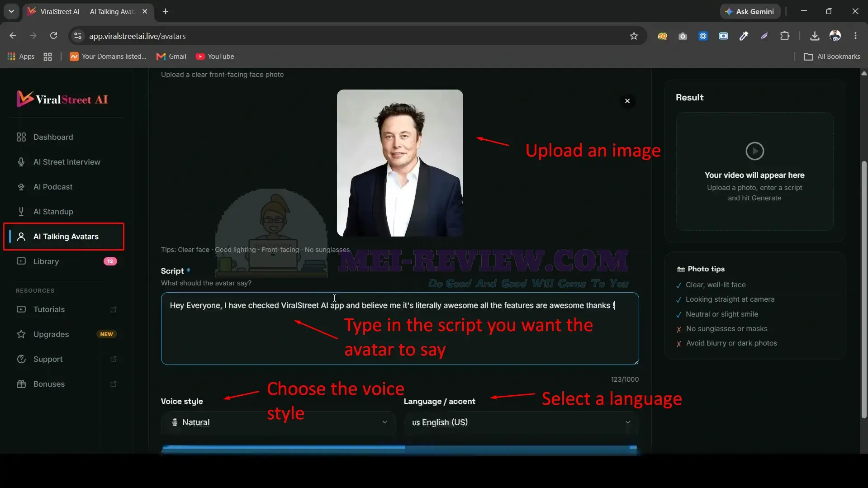
Task: Go back with browser back arrow
Action: tap(13, 36)
